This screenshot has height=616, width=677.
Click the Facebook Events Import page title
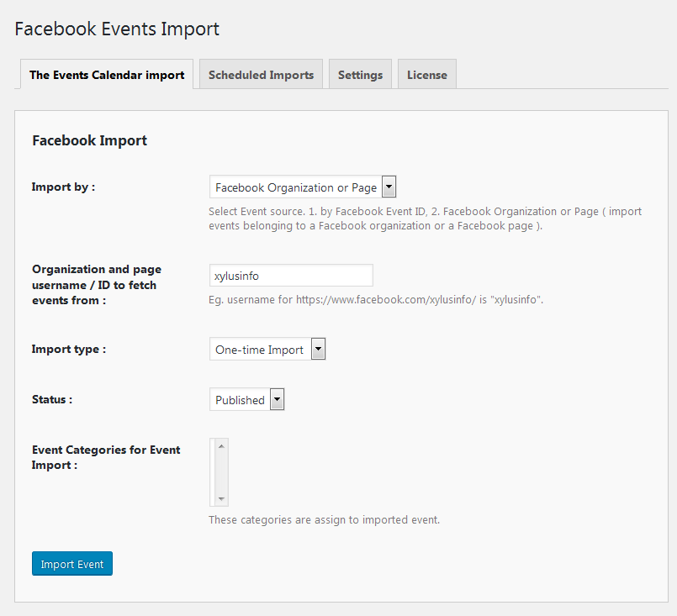pyautogui.click(x=117, y=29)
